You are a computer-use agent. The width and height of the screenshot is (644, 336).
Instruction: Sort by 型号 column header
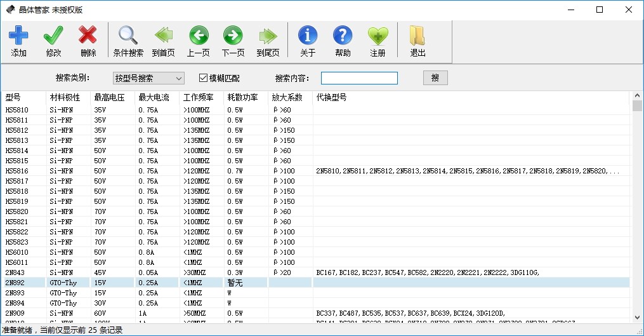point(23,97)
